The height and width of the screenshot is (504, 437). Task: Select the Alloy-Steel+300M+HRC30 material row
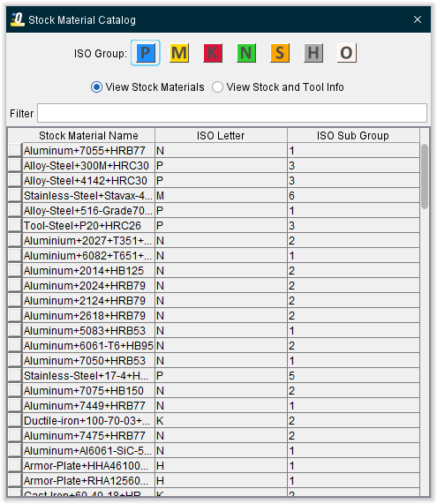point(214,166)
